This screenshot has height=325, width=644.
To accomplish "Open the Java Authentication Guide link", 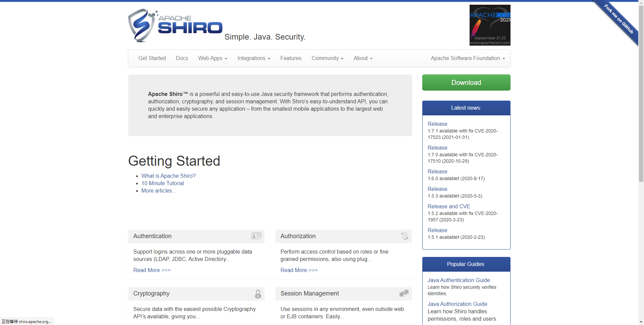I will [459, 280].
